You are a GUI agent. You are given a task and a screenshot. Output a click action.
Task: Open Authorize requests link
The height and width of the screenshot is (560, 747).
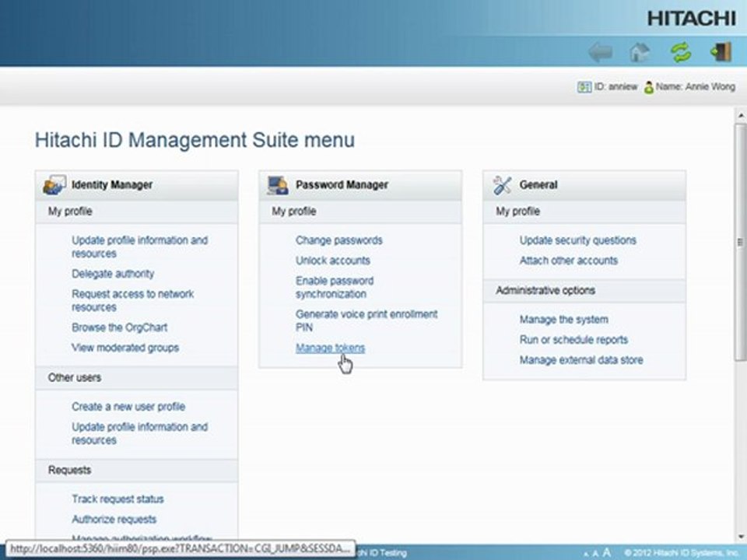tap(114, 519)
